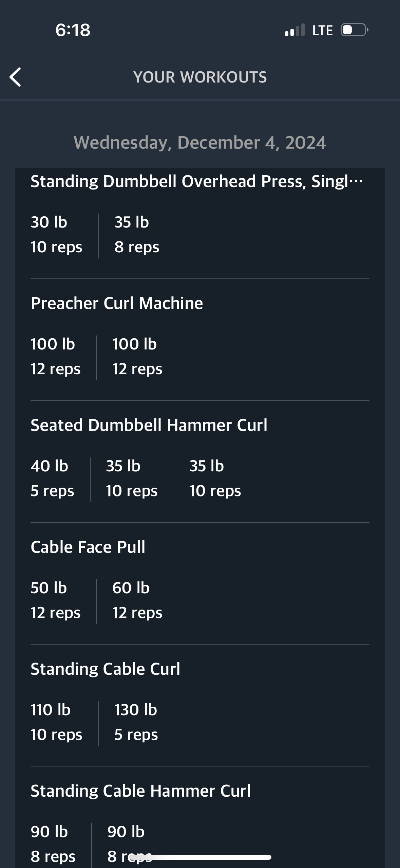400x868 pixels.
Task: Tap the YOUR WORKOUTS header title
Action: pos(200,77)
